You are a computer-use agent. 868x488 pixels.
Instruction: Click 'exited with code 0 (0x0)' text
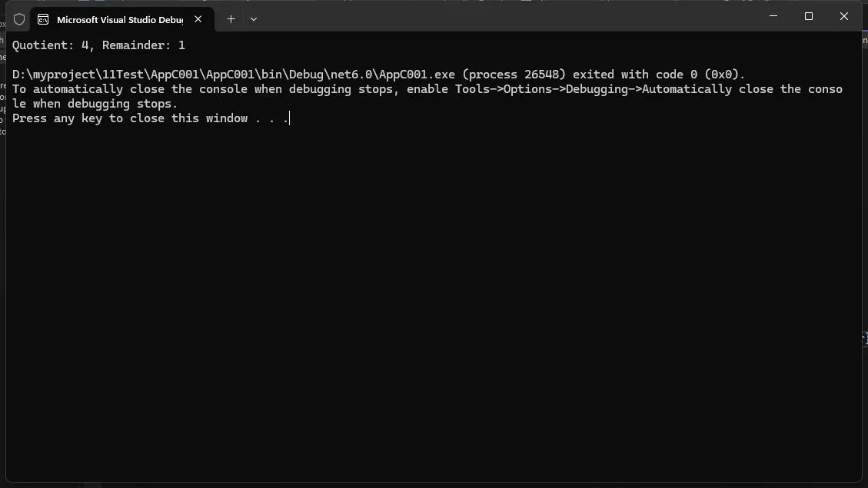[x=657, y=74]
